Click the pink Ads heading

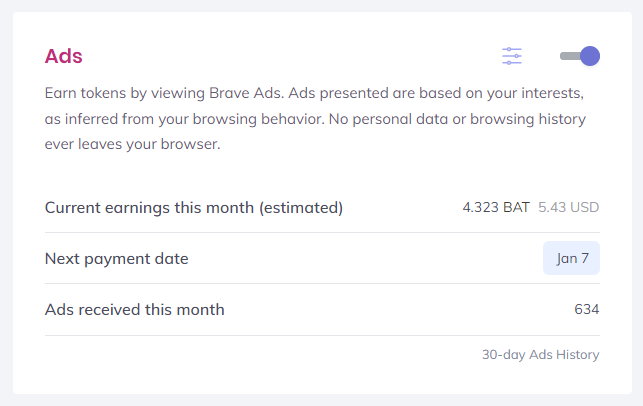(64, 56)
